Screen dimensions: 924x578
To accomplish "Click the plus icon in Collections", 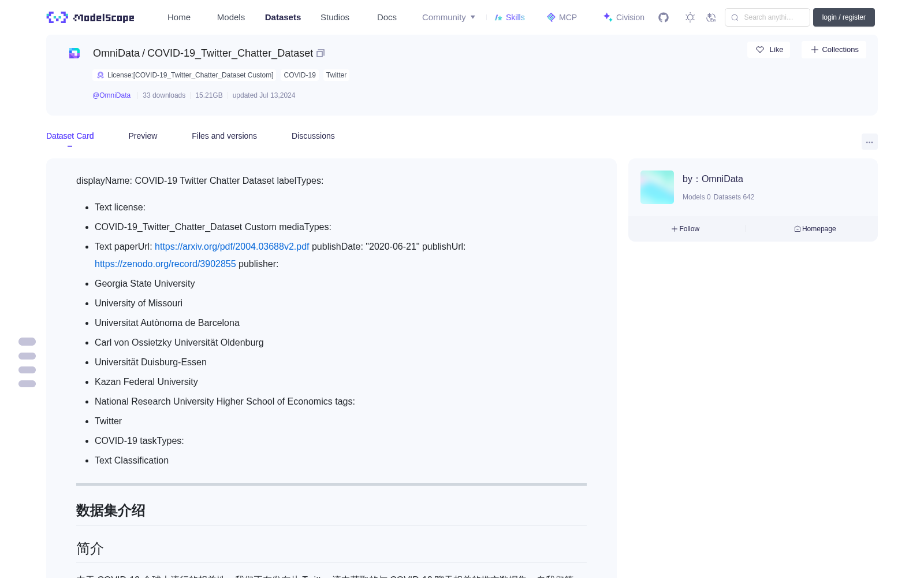I will (815, 50).
